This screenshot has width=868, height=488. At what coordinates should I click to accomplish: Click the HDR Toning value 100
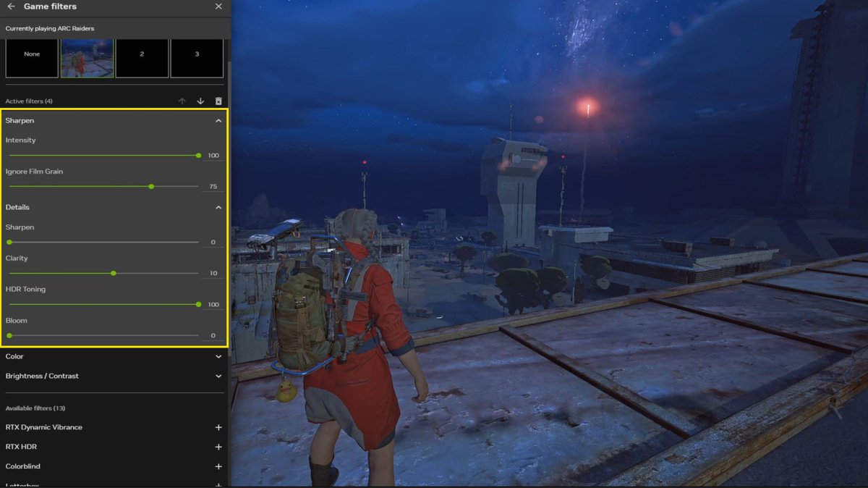click(x=213, y=305)
